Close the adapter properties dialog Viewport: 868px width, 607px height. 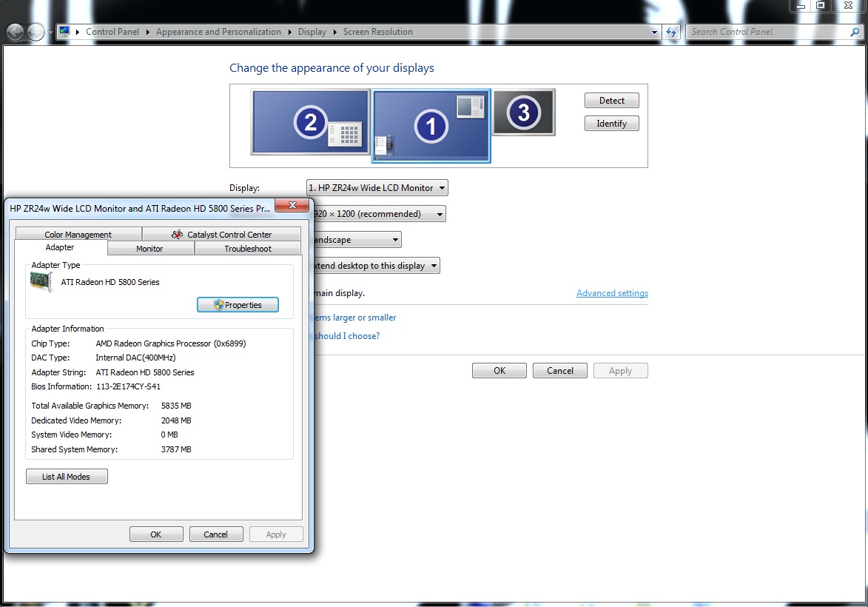point(293,206)
